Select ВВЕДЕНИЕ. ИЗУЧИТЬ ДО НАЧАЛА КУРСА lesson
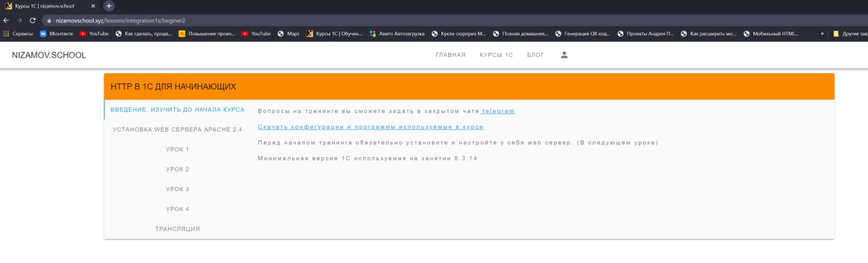868x263 pixels. [178, 110]
